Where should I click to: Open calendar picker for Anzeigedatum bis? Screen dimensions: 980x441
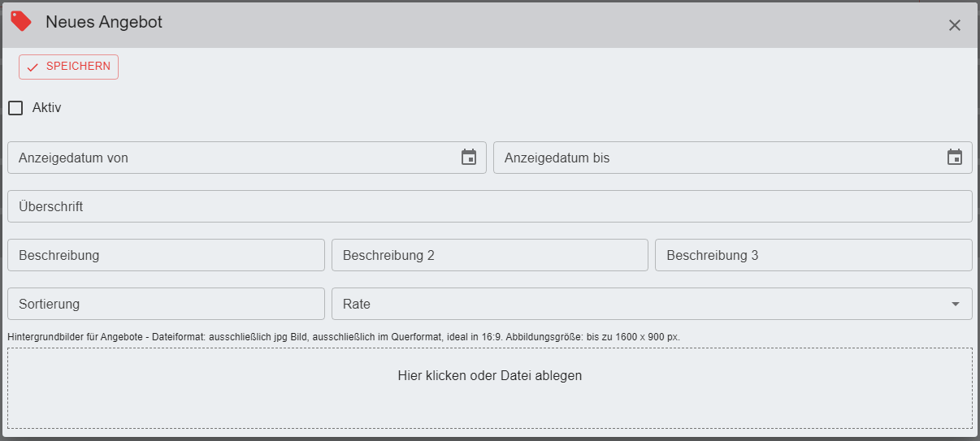click(955, 158)
